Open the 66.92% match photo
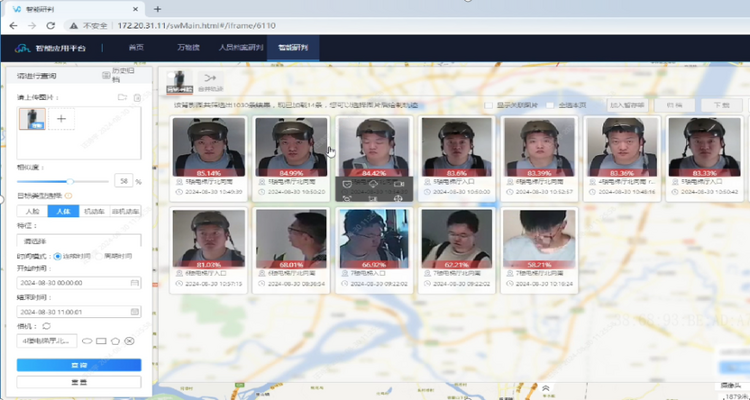 point(374,238)
